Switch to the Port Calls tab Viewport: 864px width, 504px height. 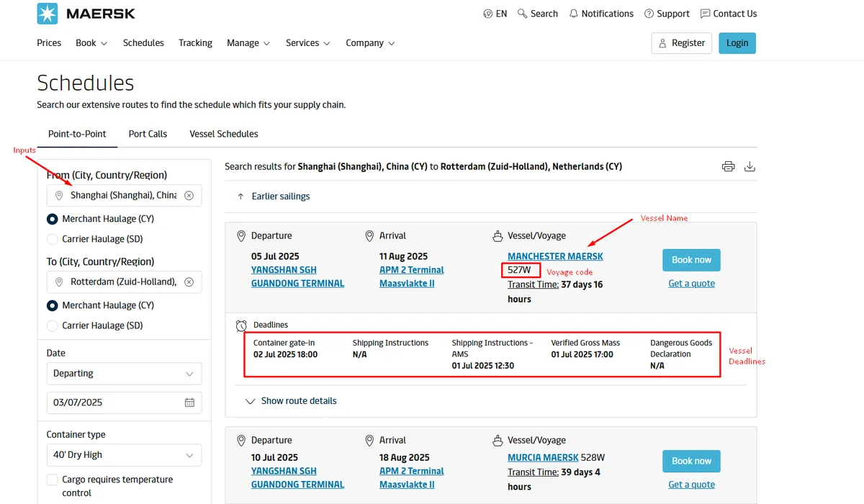tap(148, 133)
